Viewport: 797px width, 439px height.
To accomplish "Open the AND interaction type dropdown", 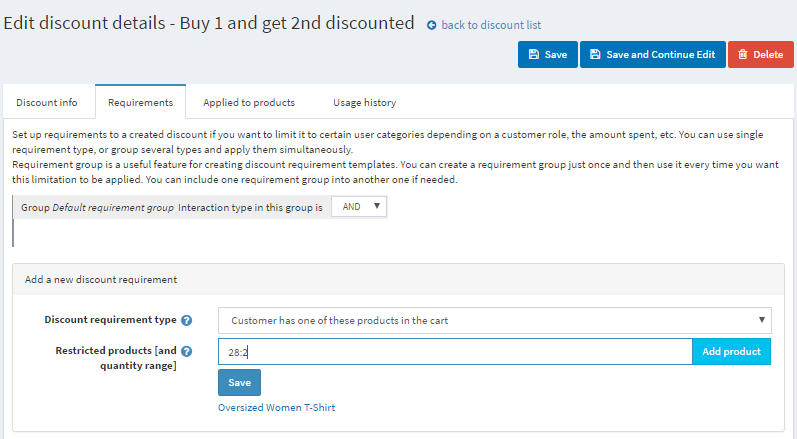I will coord(359,207).
